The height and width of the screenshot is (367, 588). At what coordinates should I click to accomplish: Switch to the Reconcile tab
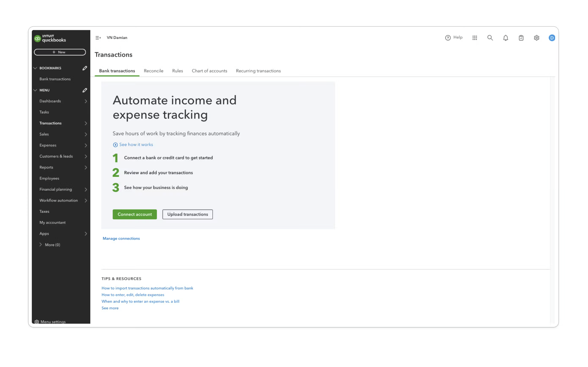point(154,71)
